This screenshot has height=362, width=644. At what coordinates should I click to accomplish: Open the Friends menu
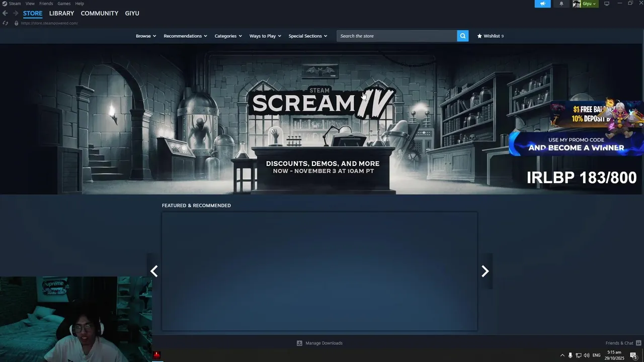coord(46,4)
